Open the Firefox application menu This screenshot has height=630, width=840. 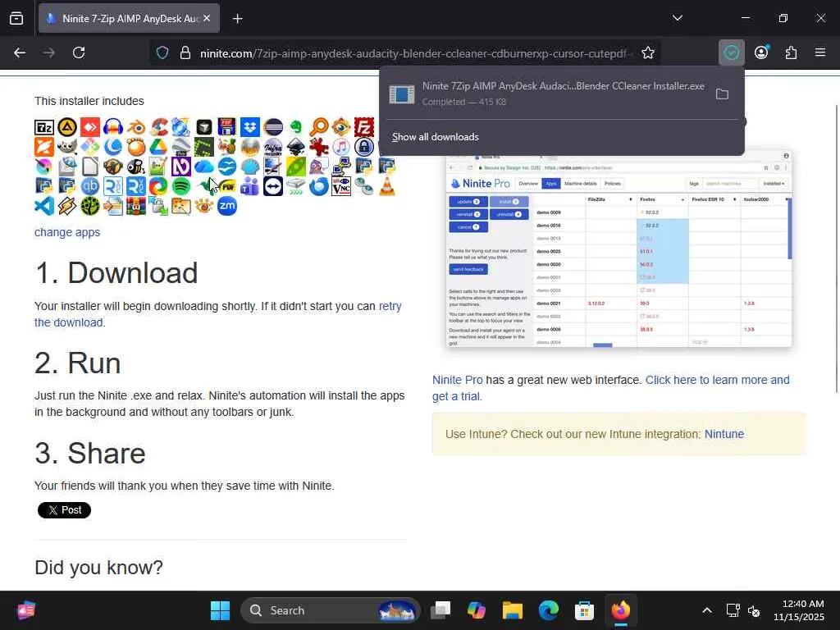click(x=820, y=52)
